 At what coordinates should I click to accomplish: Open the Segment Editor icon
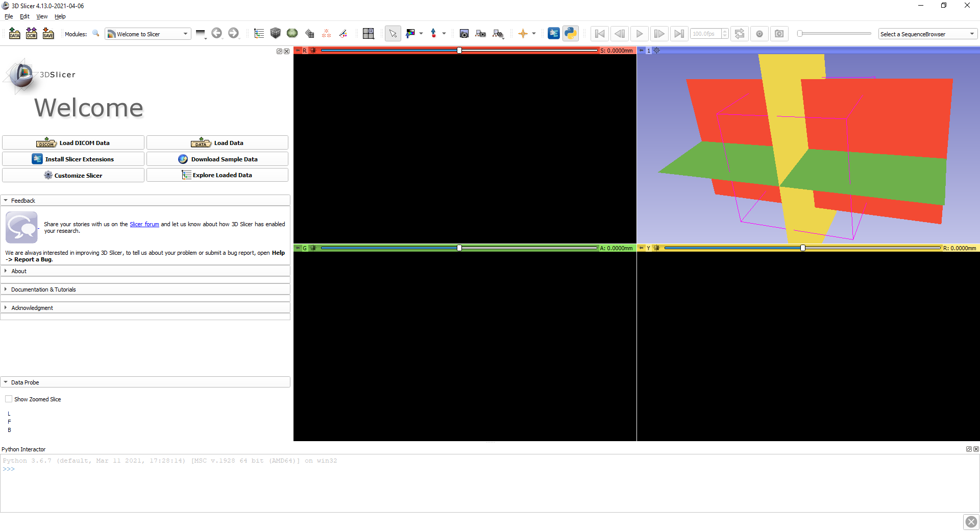pyautogui.click(x=344, y=34)
